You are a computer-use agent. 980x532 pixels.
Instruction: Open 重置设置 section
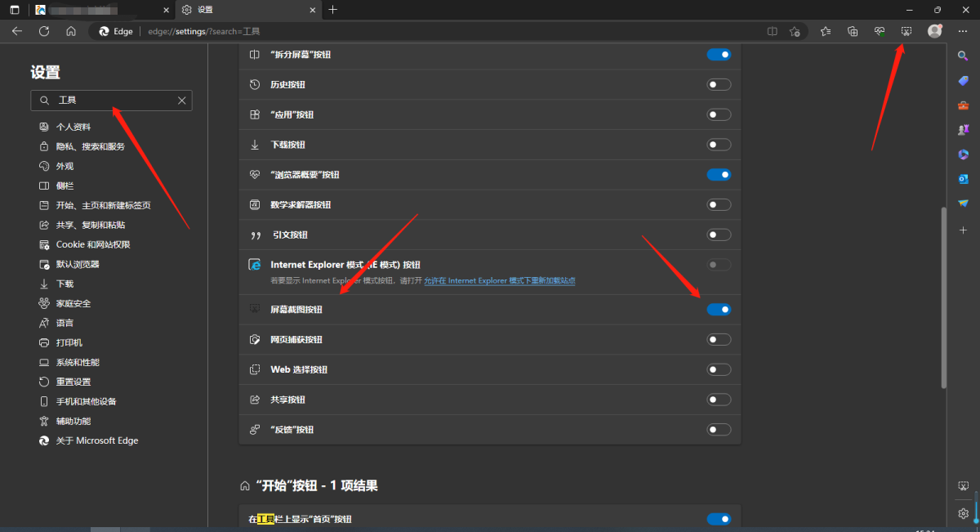click(65, 382)
